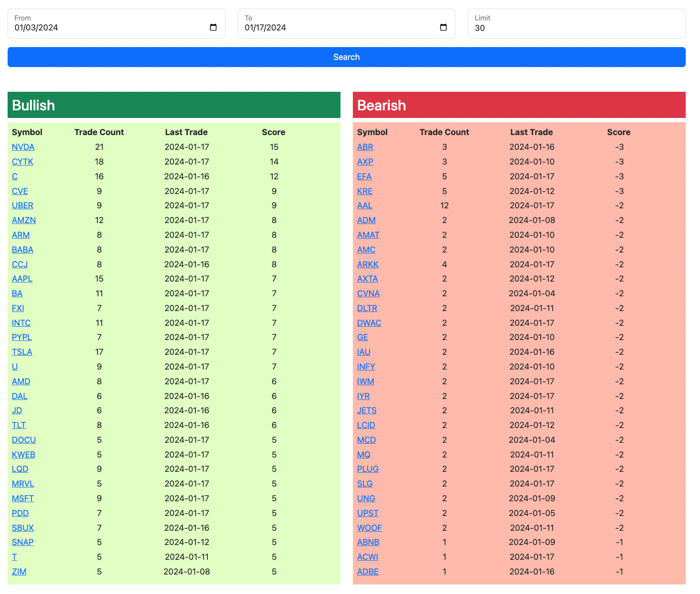Open the bullish T symbol link
The width and height of the screenshot is (700, 594).
[x=14, y=557]
